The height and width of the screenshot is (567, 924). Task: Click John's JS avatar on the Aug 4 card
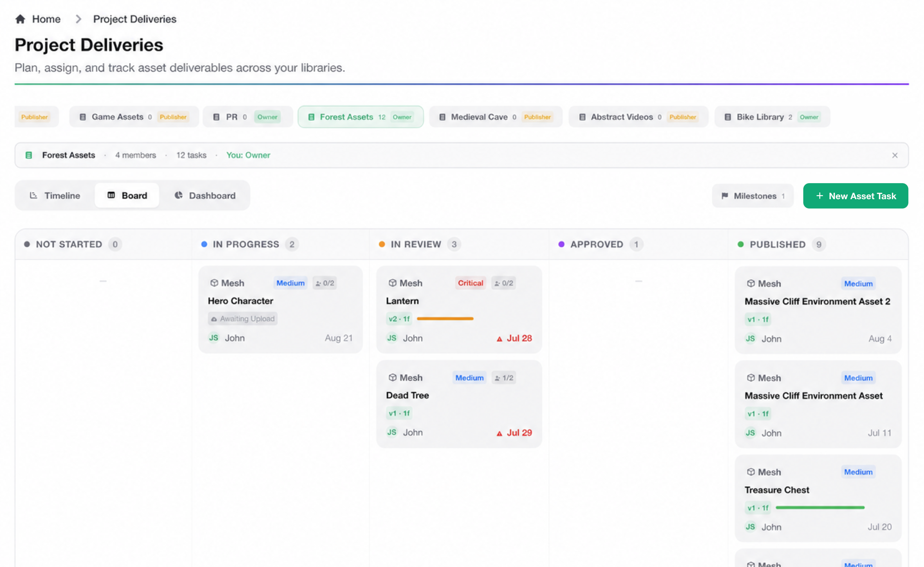tap(750, 339)
